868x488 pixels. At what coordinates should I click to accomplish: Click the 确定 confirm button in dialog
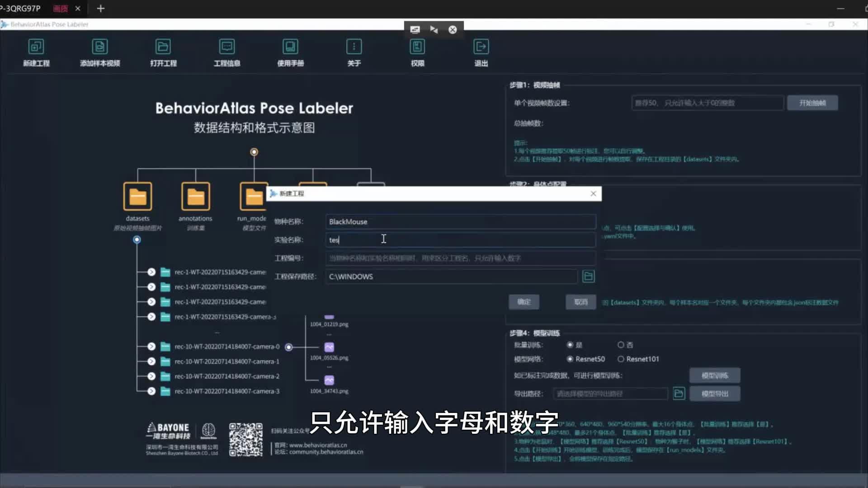pyautogui.click(x=524, y=302)
